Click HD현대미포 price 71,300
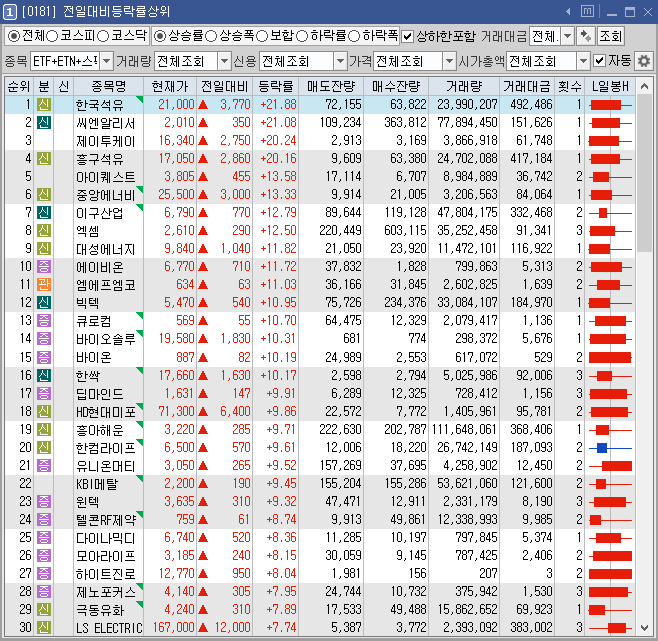The image size is (658, 641). [176, 411]
